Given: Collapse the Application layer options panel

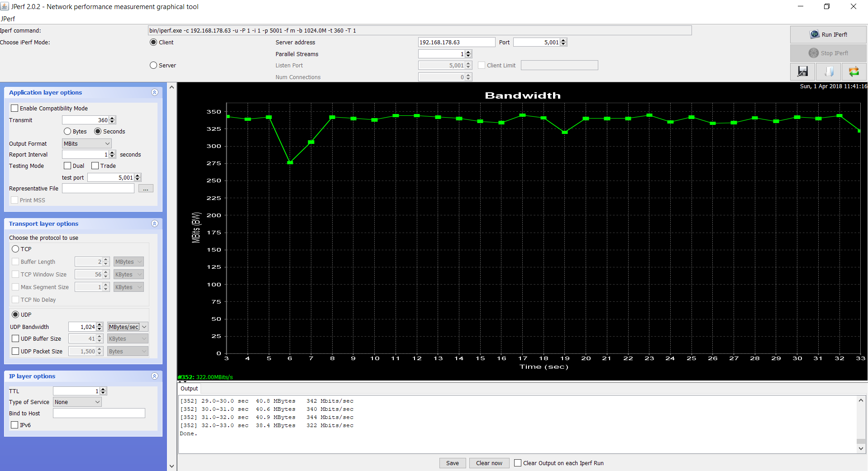Looking at the screenshot, I should point(155,92).
